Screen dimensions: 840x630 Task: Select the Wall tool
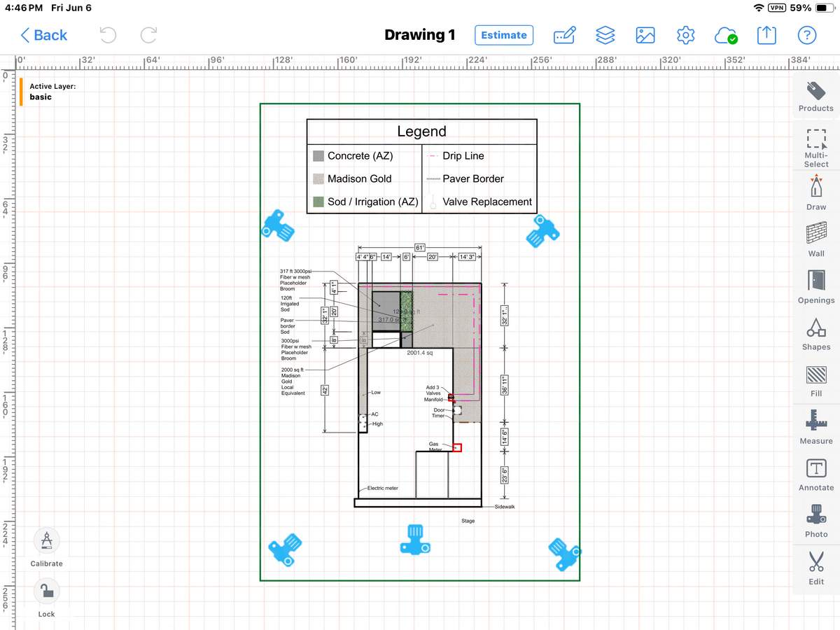click(x=815, y=237)
